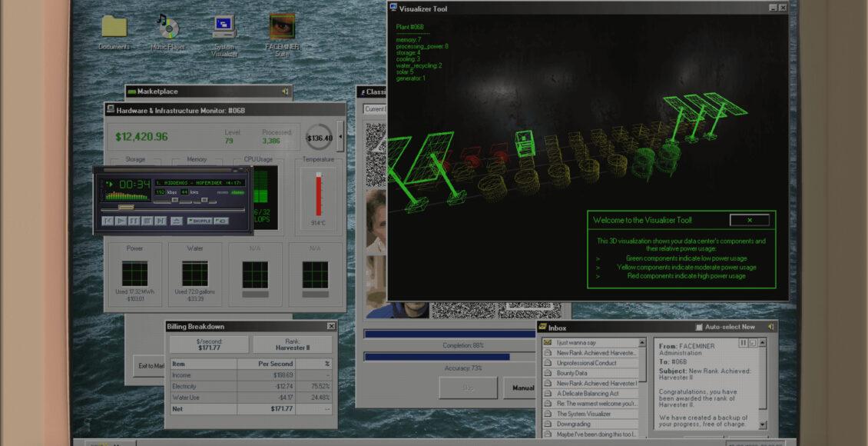Launch the Music Player desktop icon
Viewport: 868px width, 446px height.
[168, 27]
